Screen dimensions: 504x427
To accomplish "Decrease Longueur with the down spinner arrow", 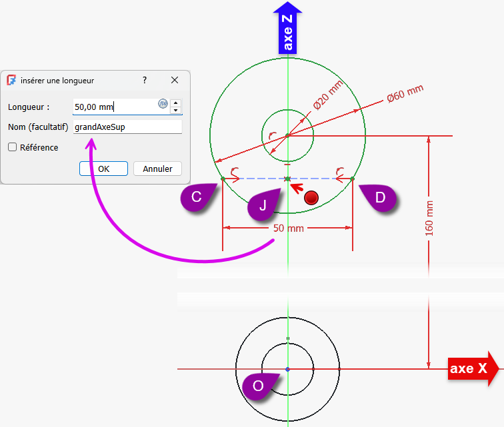I will click(x=175, y=110).
